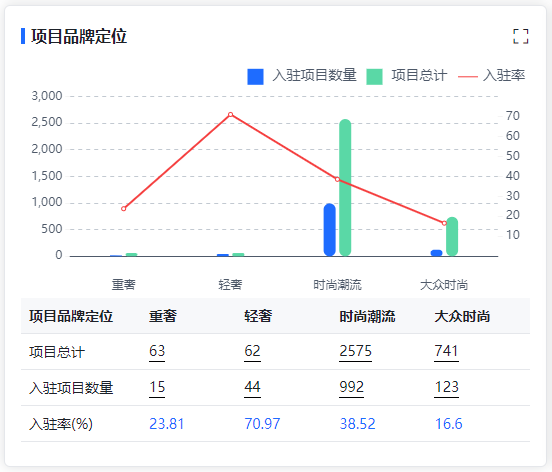Click the green 大众时尚 bar

[x=452, y=236]
